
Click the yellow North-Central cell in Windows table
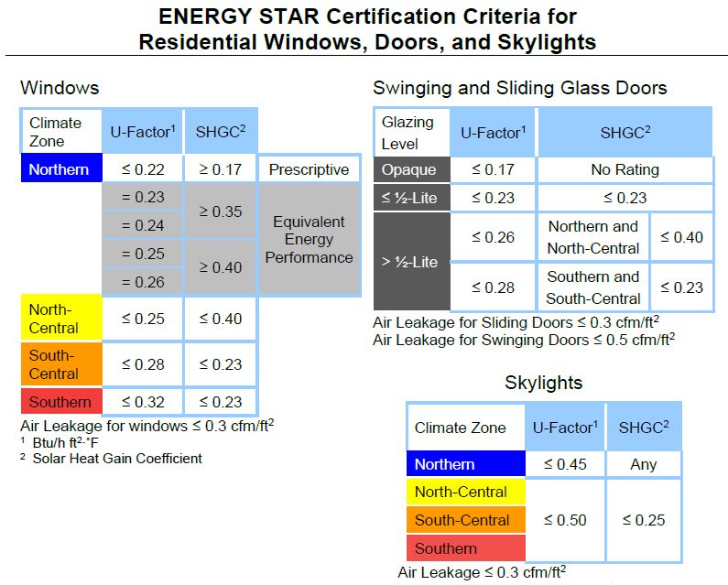[61, 319]
